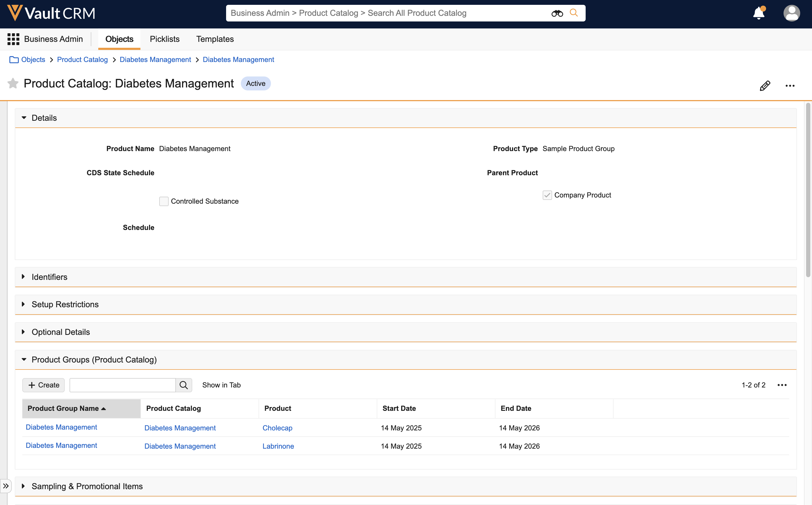Open the Cholecap product link
This screenshot has height=505, width=812.
coord(277,428)
